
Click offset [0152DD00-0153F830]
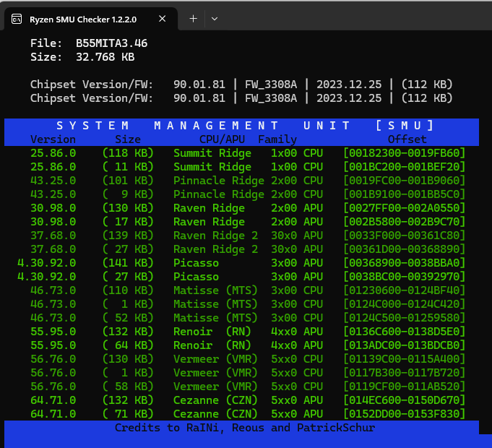coord(404,414)
